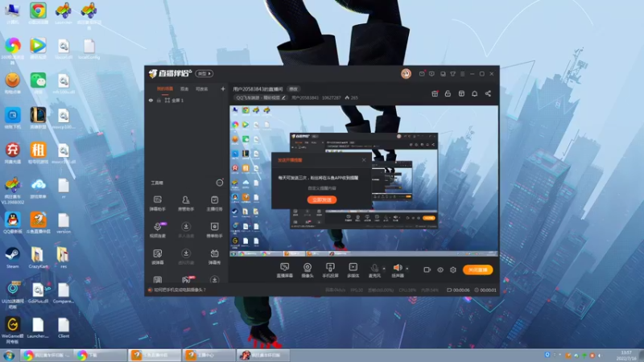The image size is (644, 362).
Task: Open the feedback chat icon in title bar
Action: [431, 74]
